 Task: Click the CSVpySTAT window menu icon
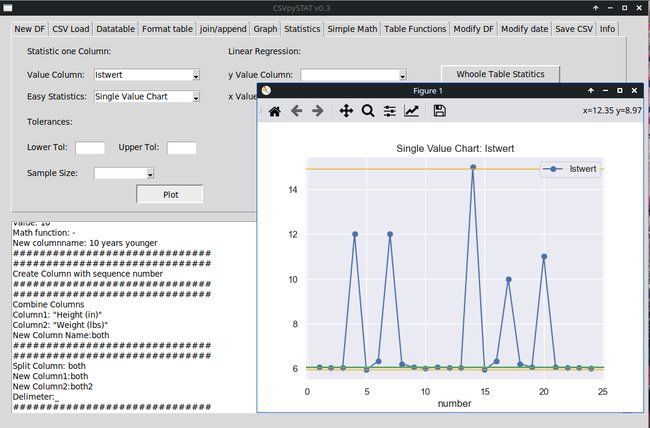pos(7,8)
